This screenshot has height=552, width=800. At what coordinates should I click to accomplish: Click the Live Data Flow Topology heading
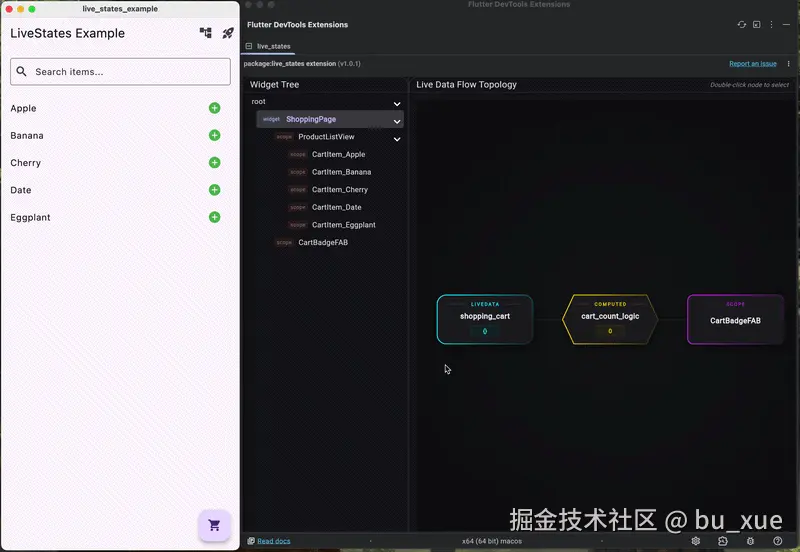tap(466, 85)
